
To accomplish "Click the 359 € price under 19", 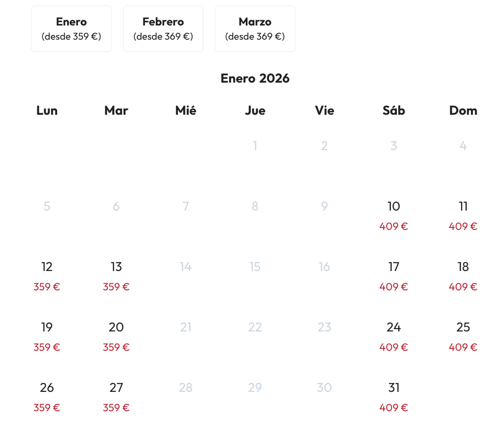I will click(47, 348).
